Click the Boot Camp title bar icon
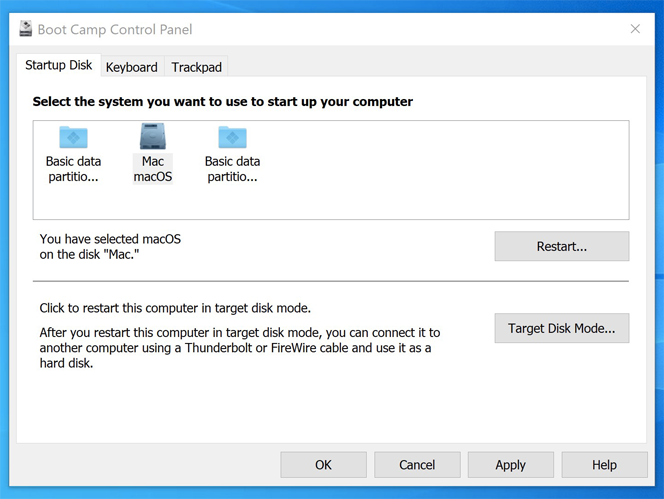The width and height of the screenshot is (664, 499). (x=25, y=29)
